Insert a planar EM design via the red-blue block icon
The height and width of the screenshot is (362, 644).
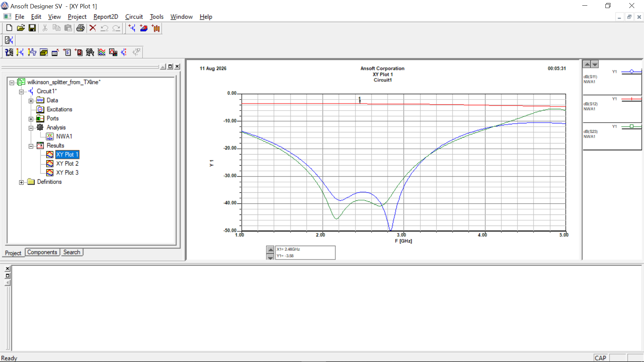[x=144, y=28]
